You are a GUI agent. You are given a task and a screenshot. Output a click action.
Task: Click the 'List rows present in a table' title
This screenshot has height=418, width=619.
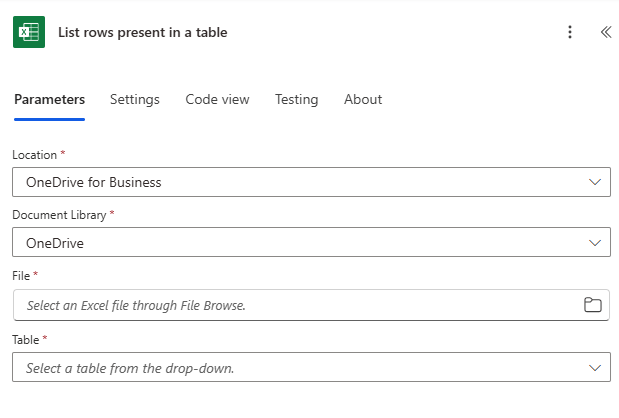143,32
